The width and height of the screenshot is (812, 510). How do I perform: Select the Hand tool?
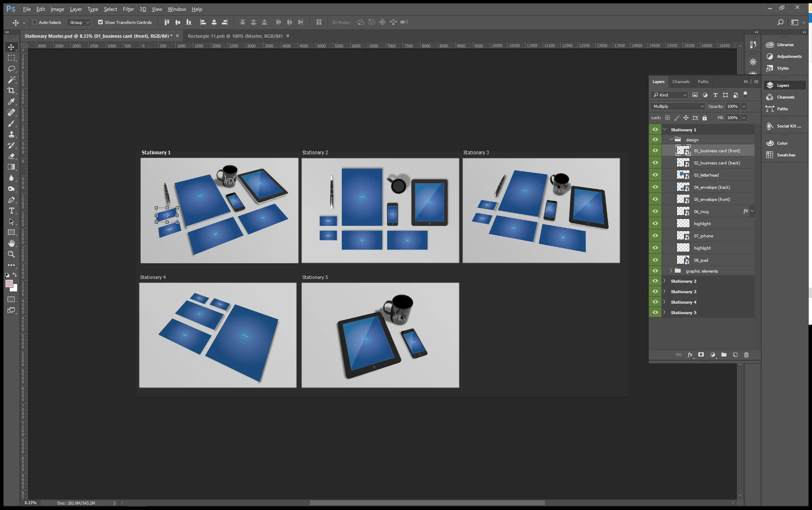[11, 243]
